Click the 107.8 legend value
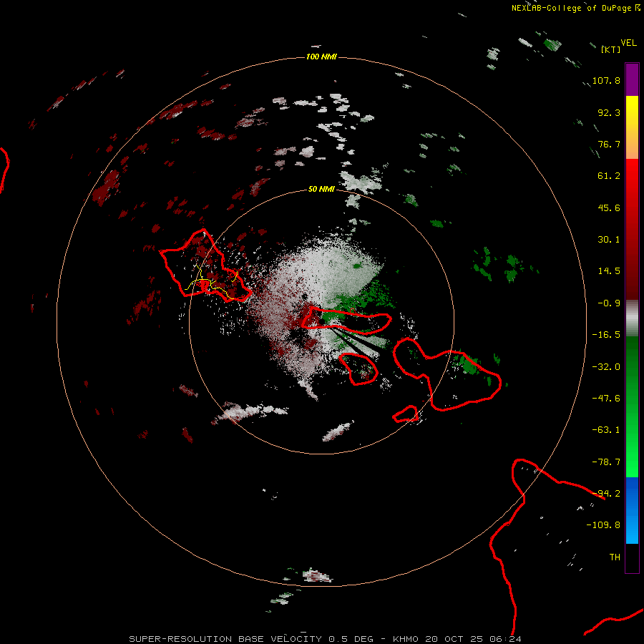This screenshot has height=644, width=644. pos(606,80)
